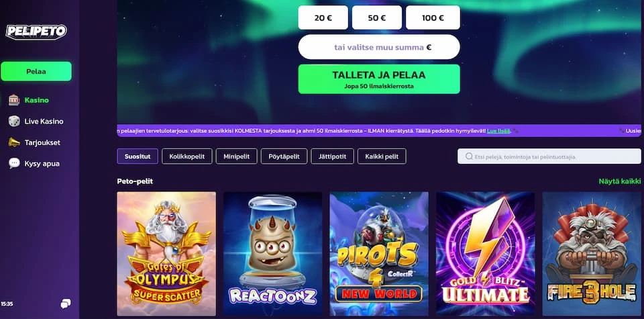
Task: Click the custom amount input field
Action: click(x=378, y=47)
